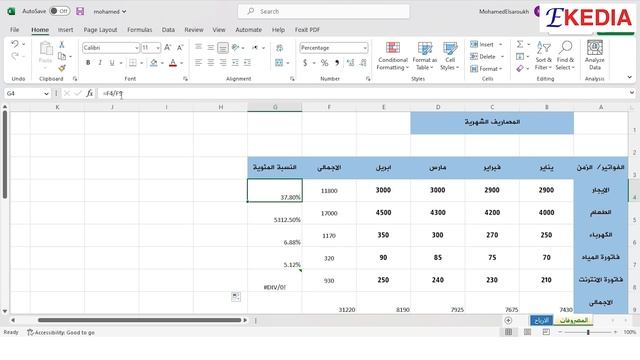This screenshot has height=360, width=640.
Task: Click Decrease Indent icon
Action: [x=235, y=63]
